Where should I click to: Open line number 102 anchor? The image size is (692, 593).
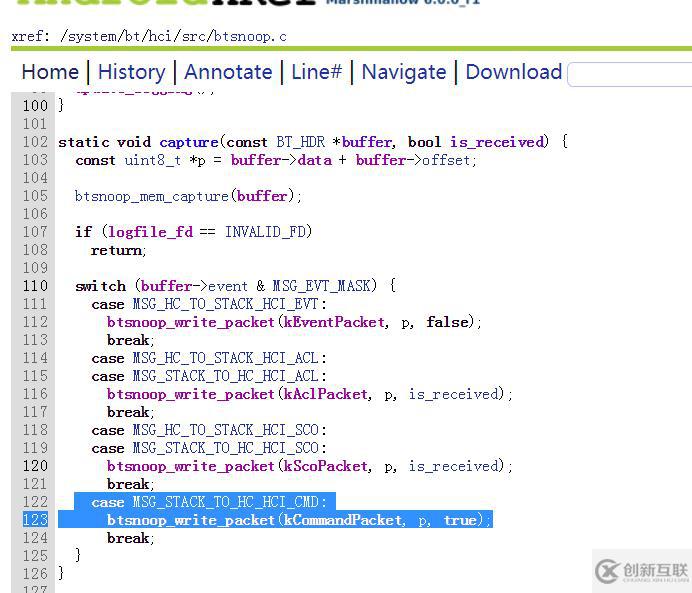pos(35,142)
